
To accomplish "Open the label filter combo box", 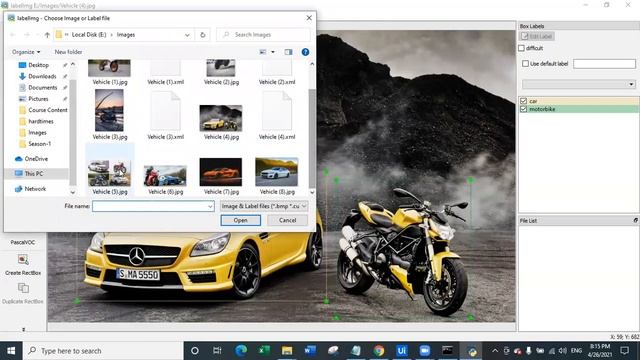I will (x=579, y=84).
